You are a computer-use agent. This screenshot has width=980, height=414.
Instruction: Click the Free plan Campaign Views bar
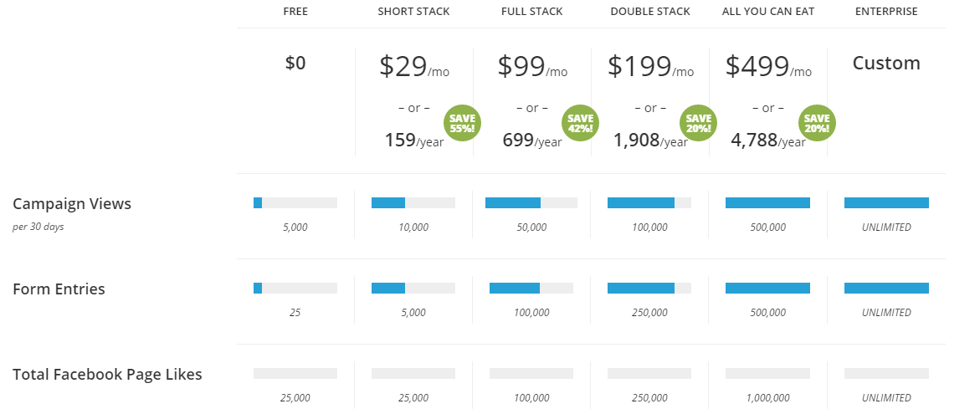click(295, 203)
